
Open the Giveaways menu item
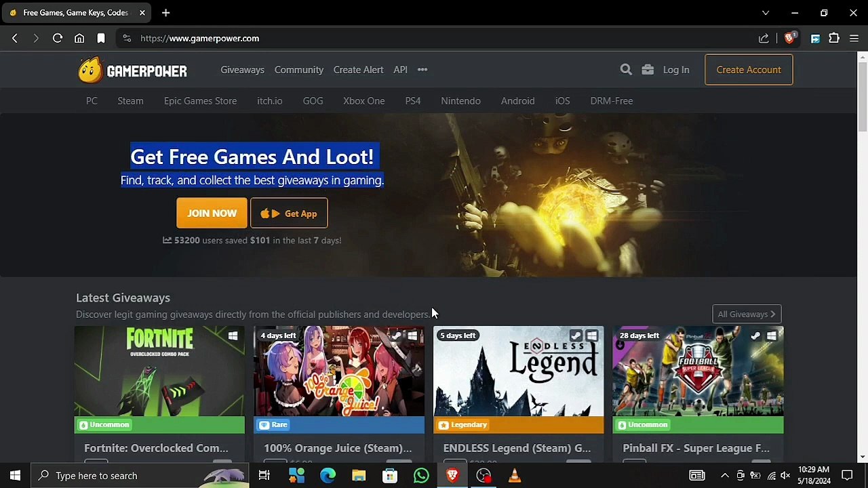[x=242, y=70]
